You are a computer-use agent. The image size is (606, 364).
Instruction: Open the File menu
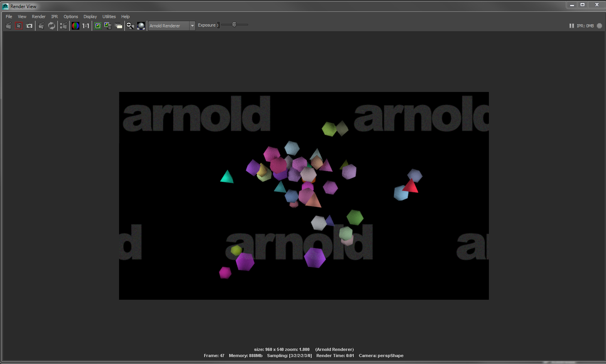pyautogui.click(x=9, y=17)
